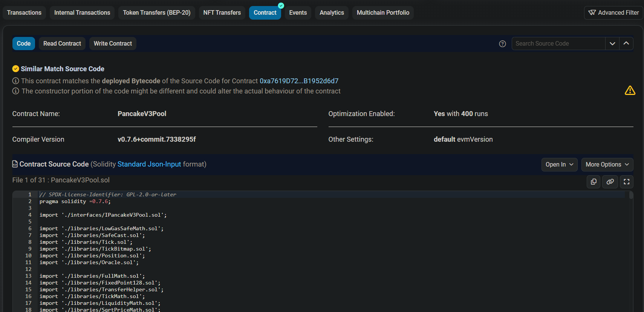Click the Search Source Code field
This screenshot has height=312, width=644.
(x=558, y=44)
